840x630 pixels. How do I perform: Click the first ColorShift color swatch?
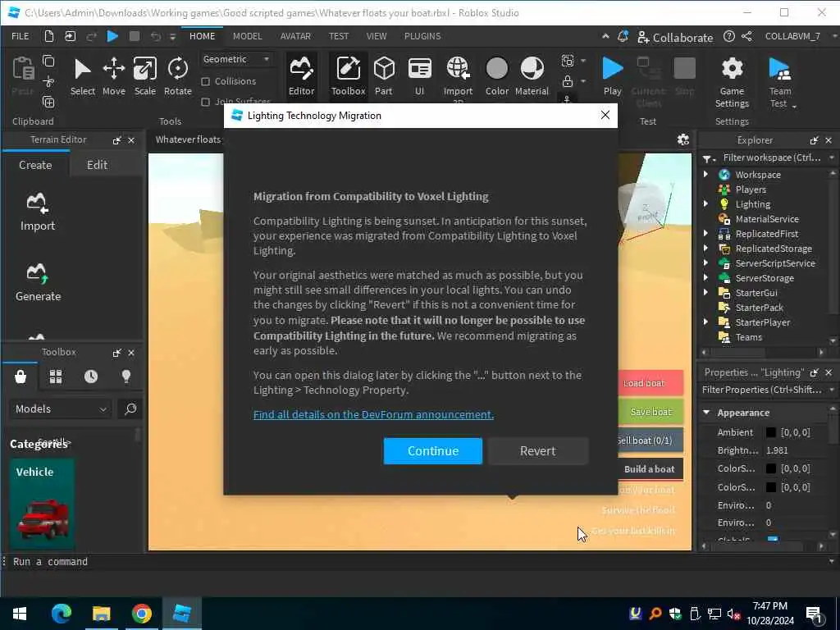click(x=771, y=468)
